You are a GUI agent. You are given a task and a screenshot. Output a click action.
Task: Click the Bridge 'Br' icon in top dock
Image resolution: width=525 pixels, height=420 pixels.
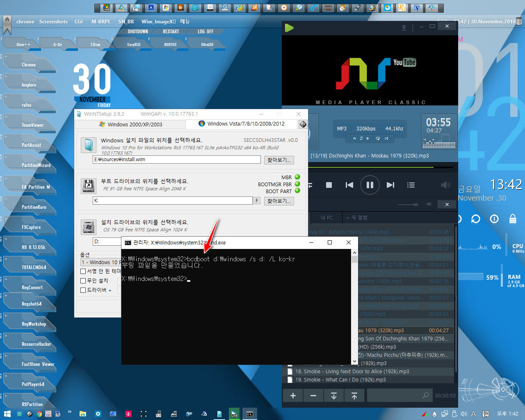point(180,8)
